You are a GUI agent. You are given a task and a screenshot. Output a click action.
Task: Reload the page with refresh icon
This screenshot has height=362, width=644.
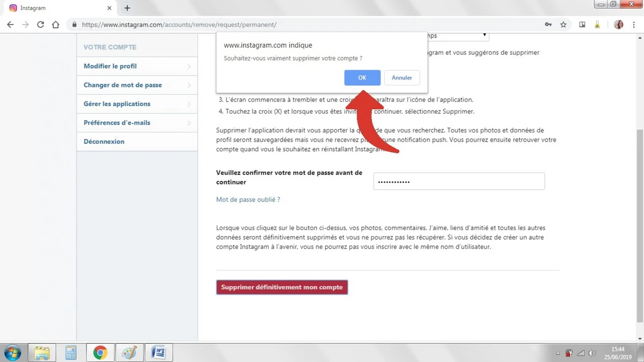pos(40,25)
